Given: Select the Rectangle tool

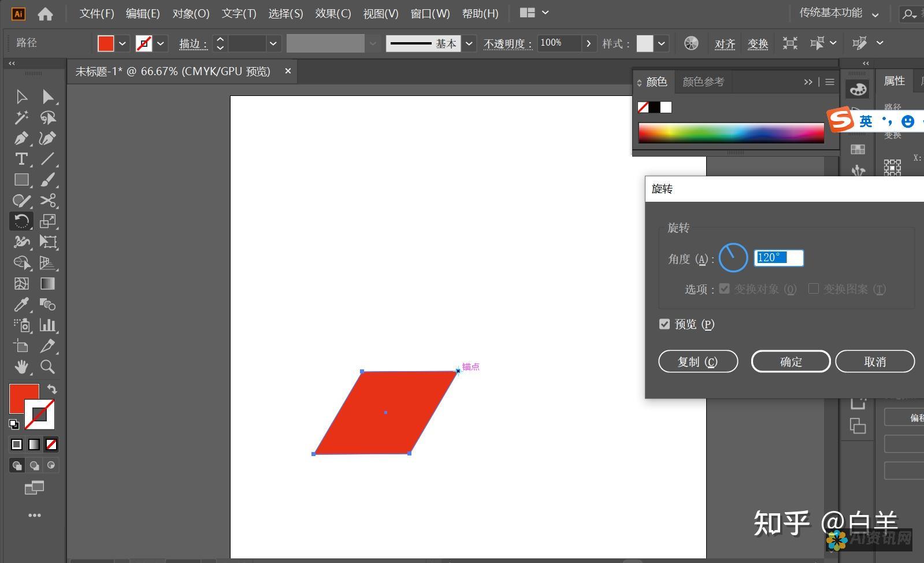Looking at the screenshot, I should [21, 180].
